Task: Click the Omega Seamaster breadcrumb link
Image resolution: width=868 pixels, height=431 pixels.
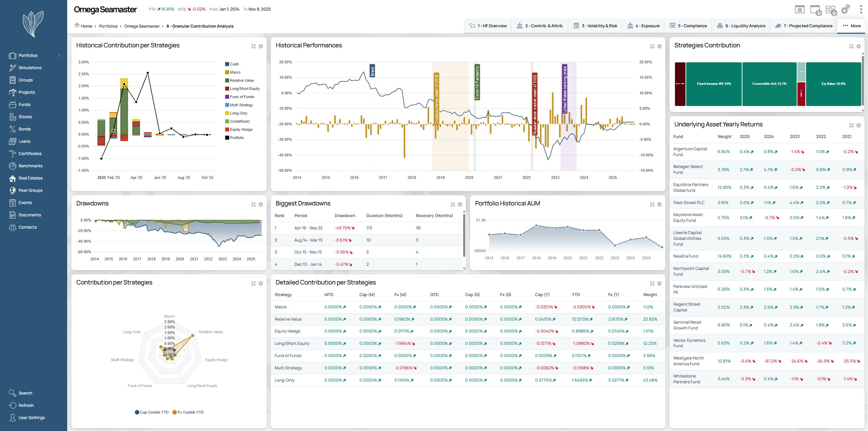Action: point(142,26)
